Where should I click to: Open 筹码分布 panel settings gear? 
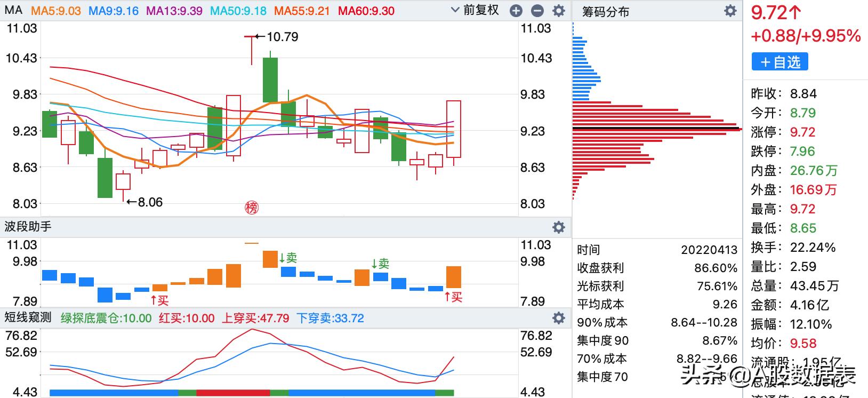pyautogui.click(x=730, y=11)
